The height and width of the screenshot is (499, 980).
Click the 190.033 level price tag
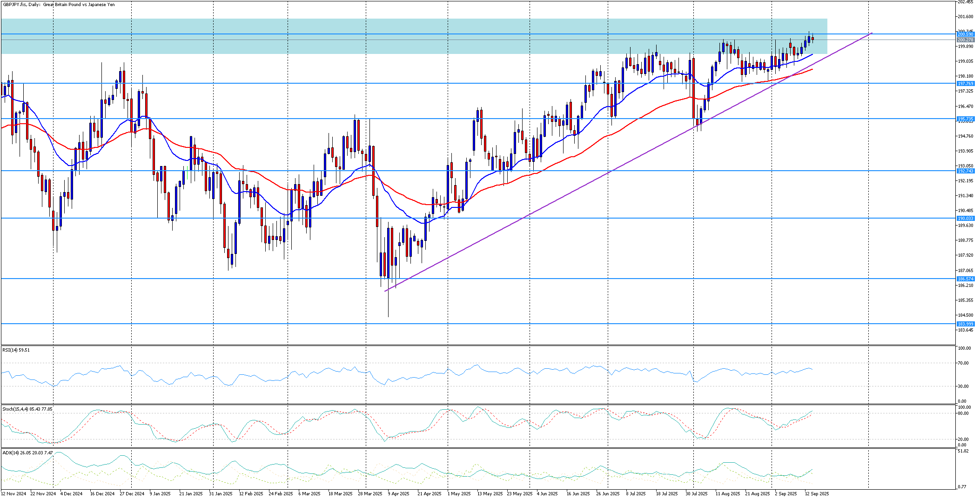[965, 219]
